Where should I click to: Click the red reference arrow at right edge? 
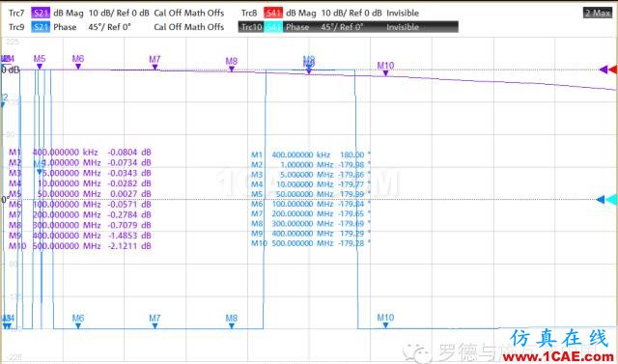pos(613,70)
